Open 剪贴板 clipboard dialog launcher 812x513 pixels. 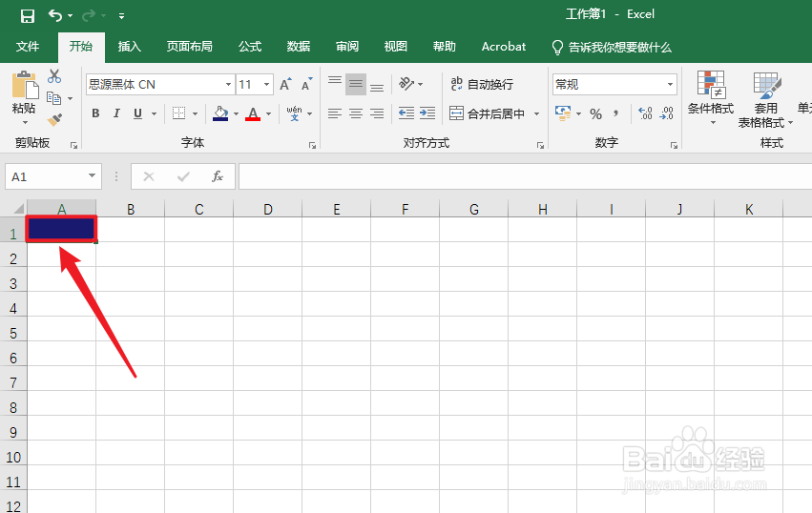pyautogui.click(x=74, y=146)
